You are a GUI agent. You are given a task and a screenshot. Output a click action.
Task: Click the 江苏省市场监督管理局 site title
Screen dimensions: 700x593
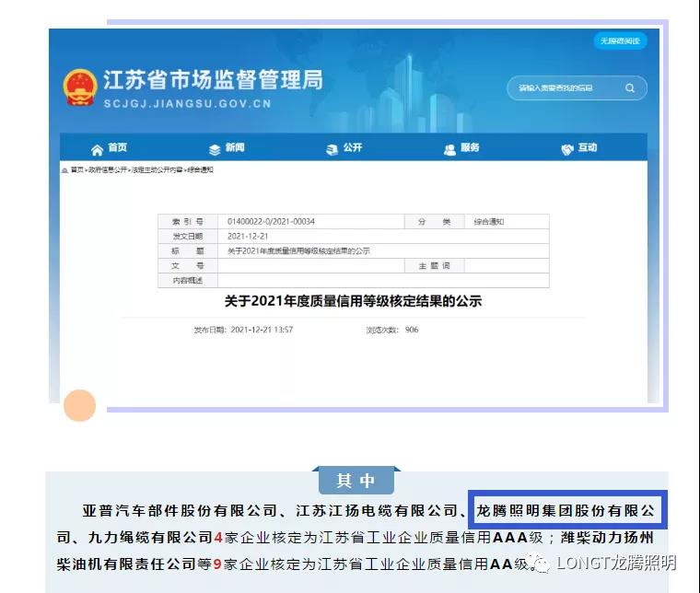coord(213,80)
